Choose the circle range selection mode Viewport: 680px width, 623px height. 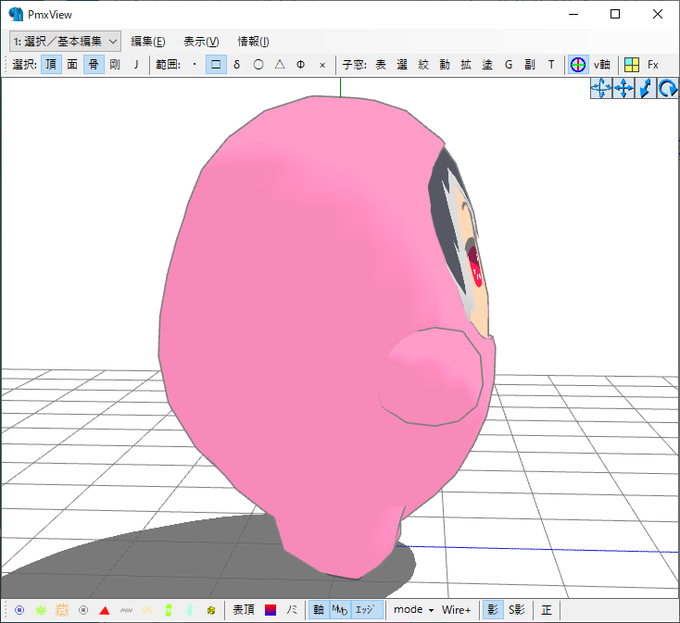(258, 65)
